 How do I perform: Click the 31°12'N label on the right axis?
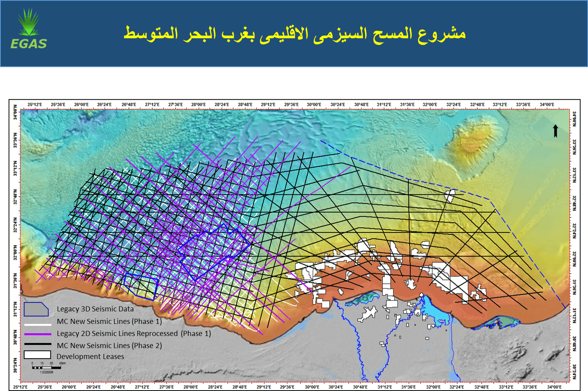(x=574, y=316)
